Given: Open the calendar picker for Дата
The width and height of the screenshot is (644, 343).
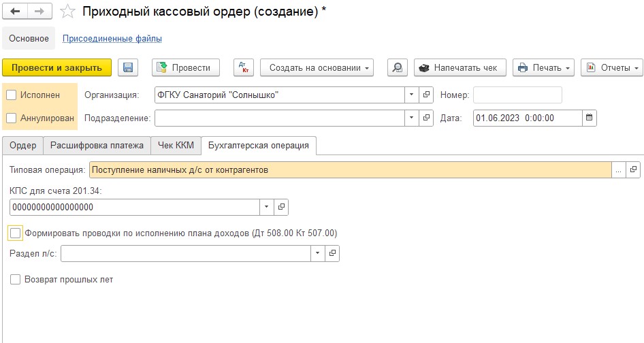Looking at the screenshot, I should 589,118.
